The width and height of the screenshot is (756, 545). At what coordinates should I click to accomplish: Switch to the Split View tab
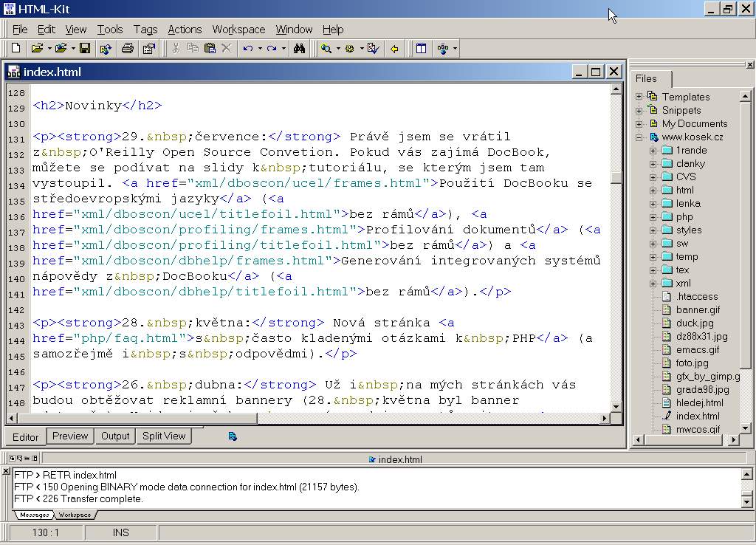[x=164, y=436]
